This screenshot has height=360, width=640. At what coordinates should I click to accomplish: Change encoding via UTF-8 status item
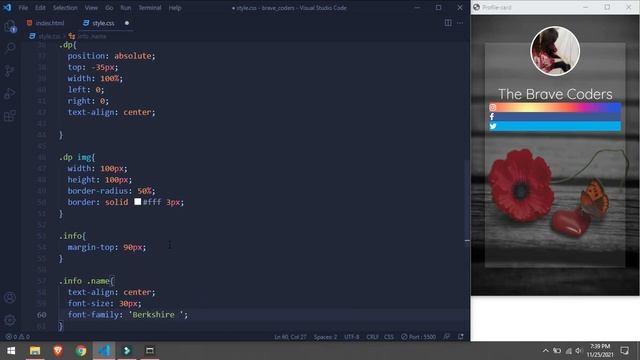point(351,337)
